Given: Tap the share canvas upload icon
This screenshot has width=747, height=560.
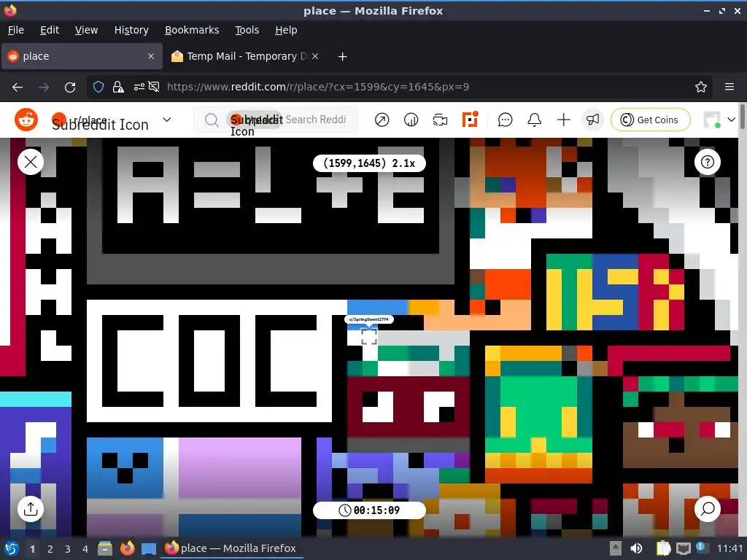Looking at the screenshot, I should pyautogui.click(x=31, y=509).
